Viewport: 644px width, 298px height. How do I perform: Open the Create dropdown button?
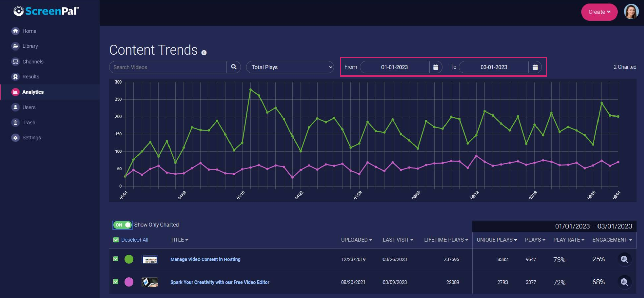[599, 12]
